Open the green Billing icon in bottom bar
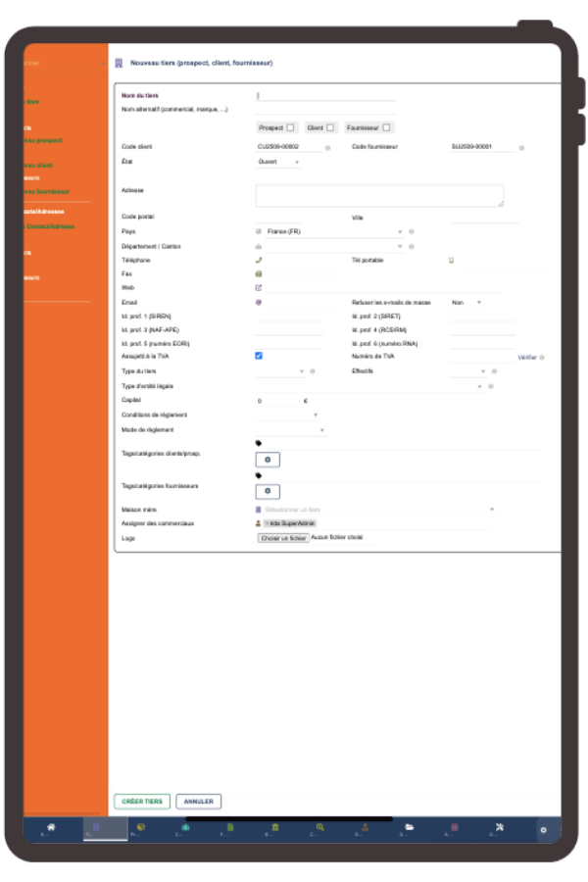Viewport: 588px width, 882px height. pyautogui.click(x=230, y=827)
